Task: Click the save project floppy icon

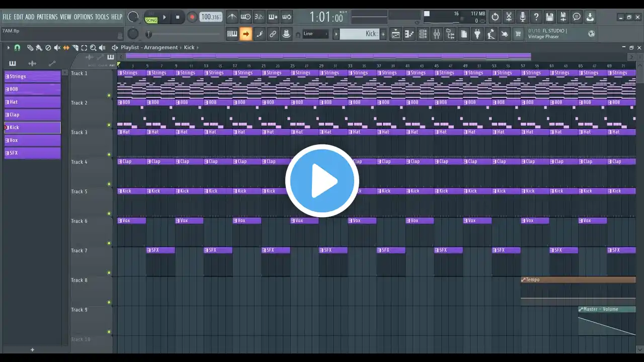Action: click(x=550, y=17)
